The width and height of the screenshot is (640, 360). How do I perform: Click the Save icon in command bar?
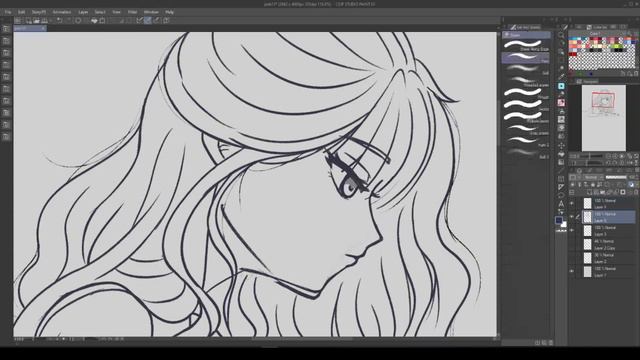(44, 20)
